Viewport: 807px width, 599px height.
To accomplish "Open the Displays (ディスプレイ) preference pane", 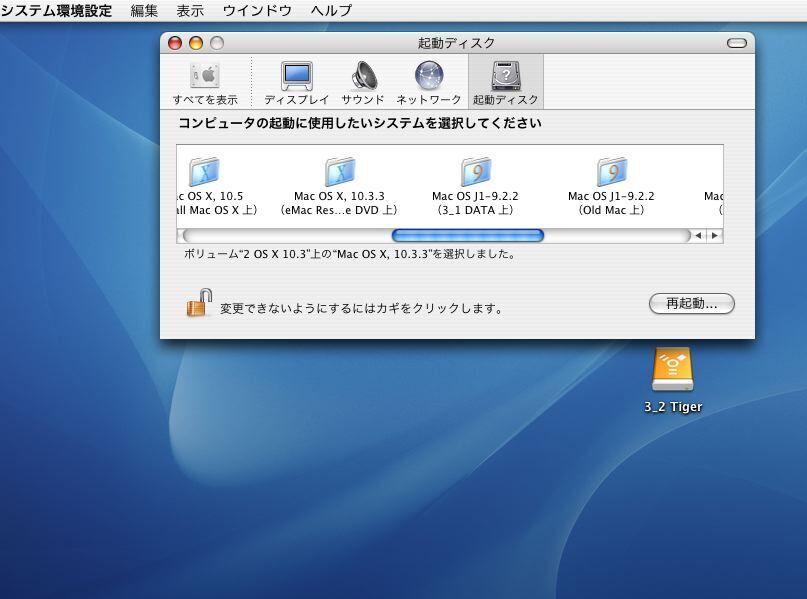I will (296, 82).
